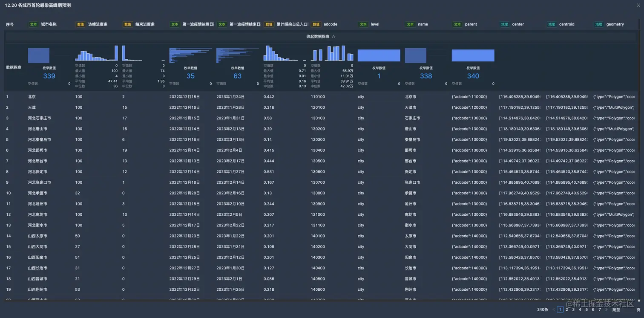Click the adcode column header
Viewport: 644px width, 318px height.
tap(331, 24)
